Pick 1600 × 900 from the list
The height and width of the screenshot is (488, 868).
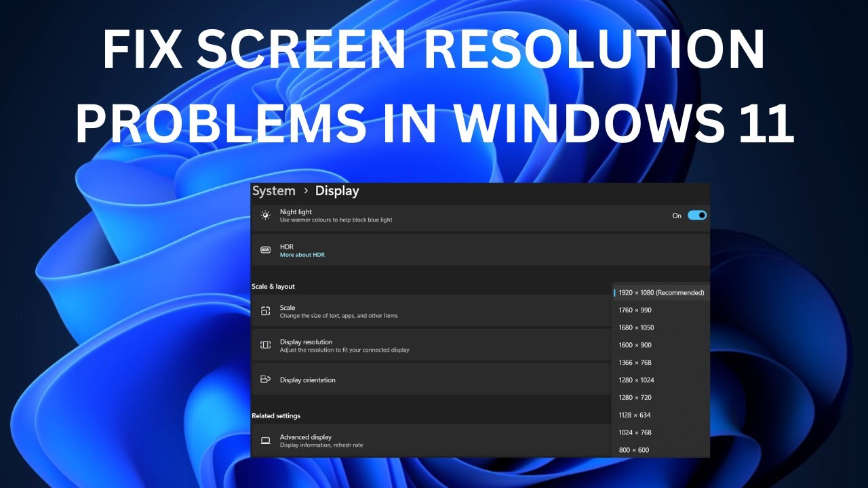(x=661, y=345)
